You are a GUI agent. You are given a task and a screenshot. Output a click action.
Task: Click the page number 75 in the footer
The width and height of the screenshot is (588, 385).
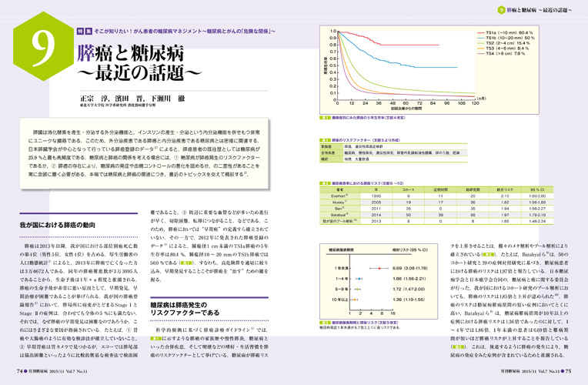click(568, 371)
